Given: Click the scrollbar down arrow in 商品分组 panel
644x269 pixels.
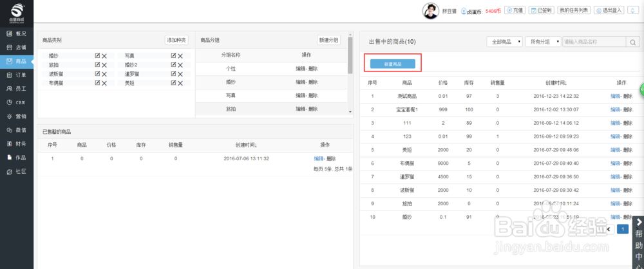Looking at the screenshot, I should pos(350,112).
